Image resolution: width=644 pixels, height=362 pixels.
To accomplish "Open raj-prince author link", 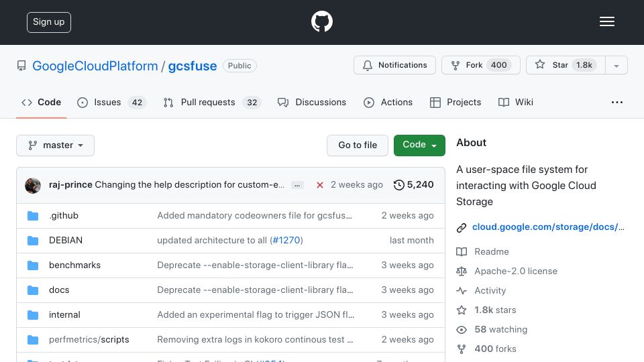I will click(70, 185).
